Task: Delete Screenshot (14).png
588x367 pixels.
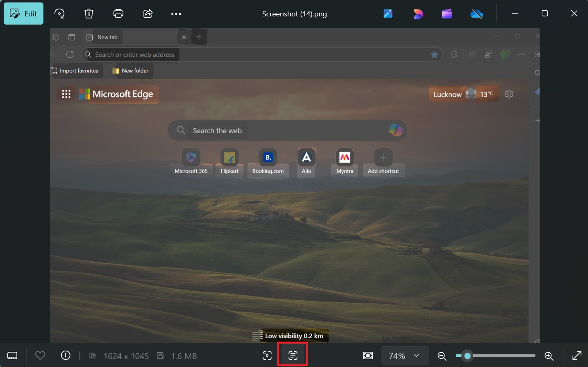Action: [89, 14]
